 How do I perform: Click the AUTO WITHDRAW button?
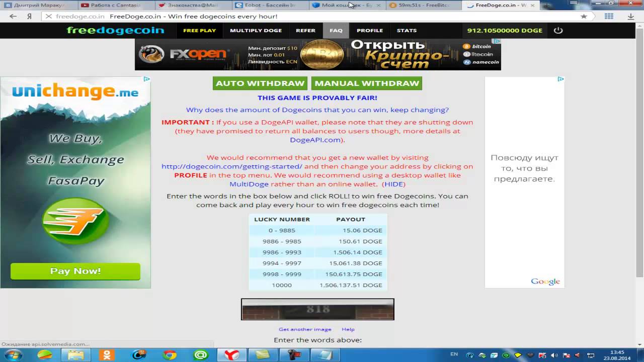tap(260, 83)
